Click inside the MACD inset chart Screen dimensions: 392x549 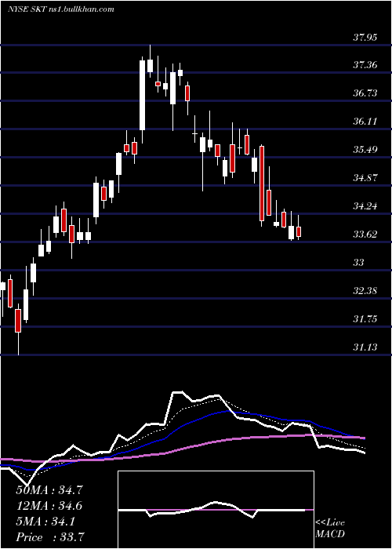coord(216,510)
